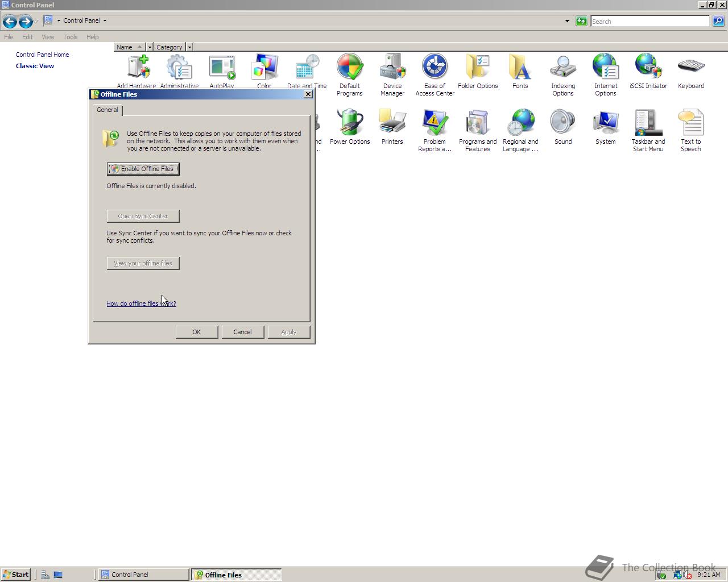Open Taskbar and Start Menu icon

click(648, 130)
